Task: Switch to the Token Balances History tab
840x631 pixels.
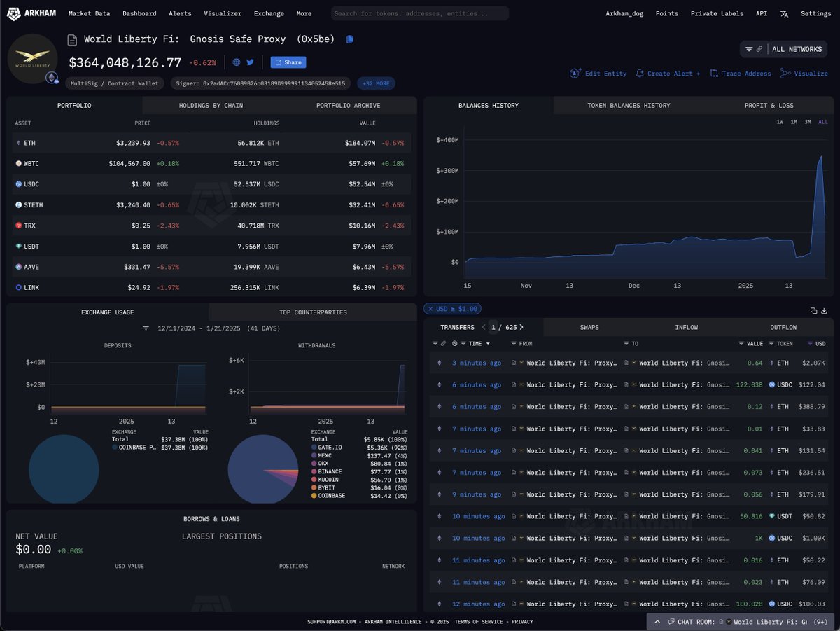Action: click(629, 105)
